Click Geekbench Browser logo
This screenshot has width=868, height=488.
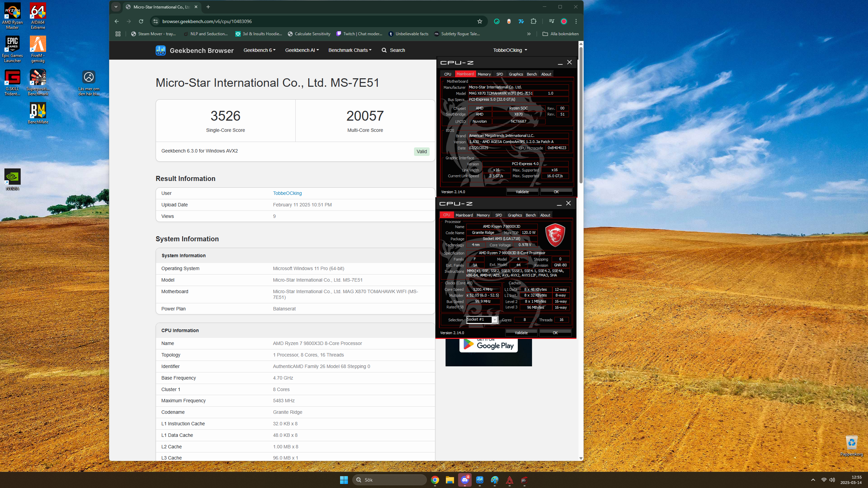[x=195, y=50]
